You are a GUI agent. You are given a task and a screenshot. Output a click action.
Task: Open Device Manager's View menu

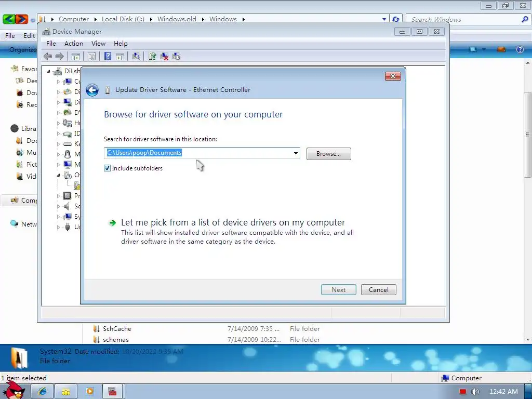(98, 44)
